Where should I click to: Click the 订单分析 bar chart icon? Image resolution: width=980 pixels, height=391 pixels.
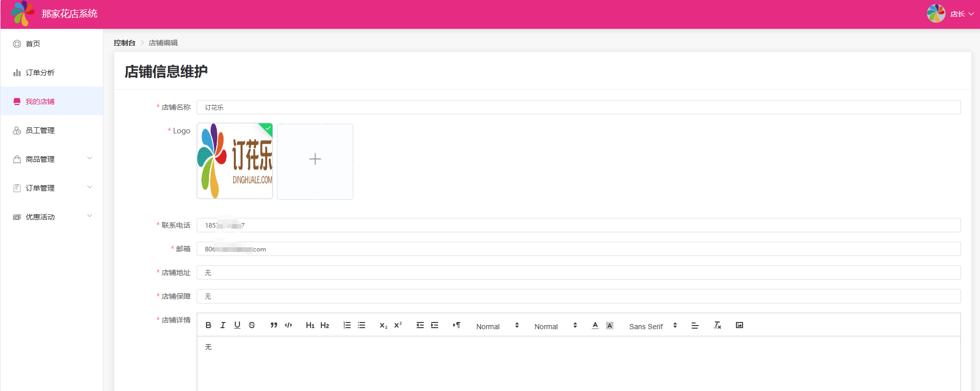pos(17,73)
